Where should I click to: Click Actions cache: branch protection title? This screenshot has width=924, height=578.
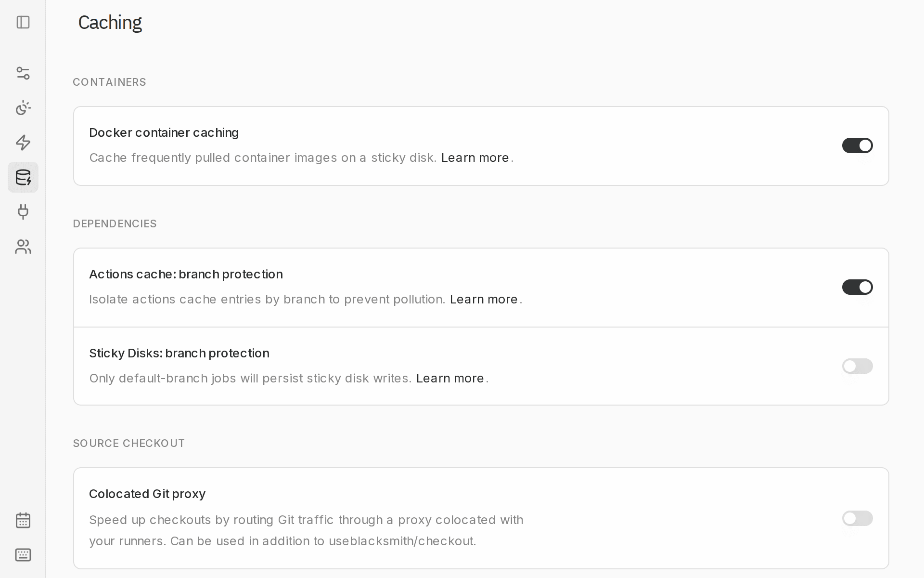186,275
